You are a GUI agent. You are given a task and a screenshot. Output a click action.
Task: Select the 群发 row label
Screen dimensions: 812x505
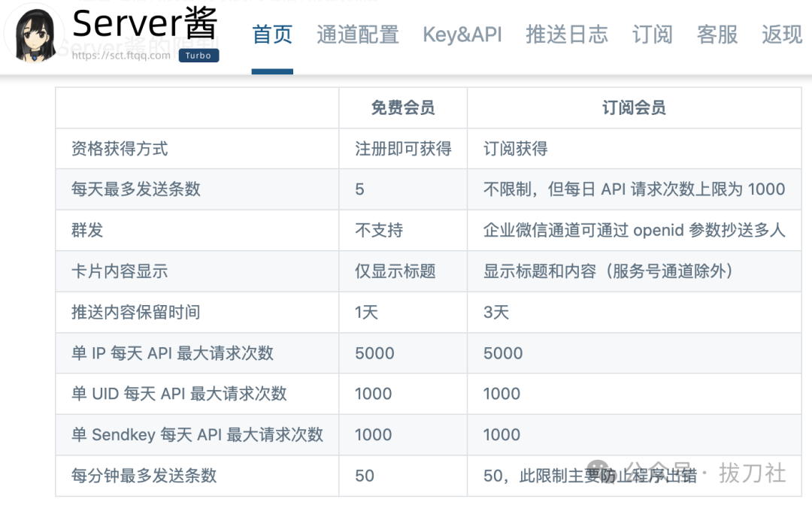[x=87, y=230]
